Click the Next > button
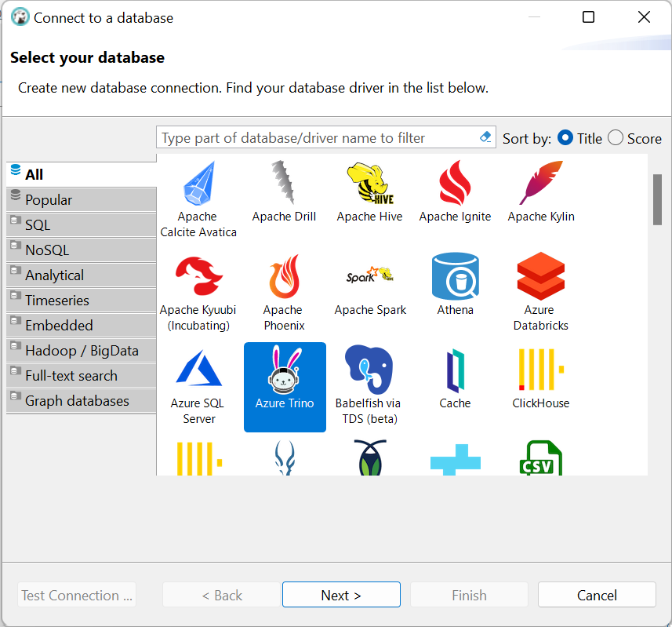Screen dimensions: 672x627 [x=341, y=595]
